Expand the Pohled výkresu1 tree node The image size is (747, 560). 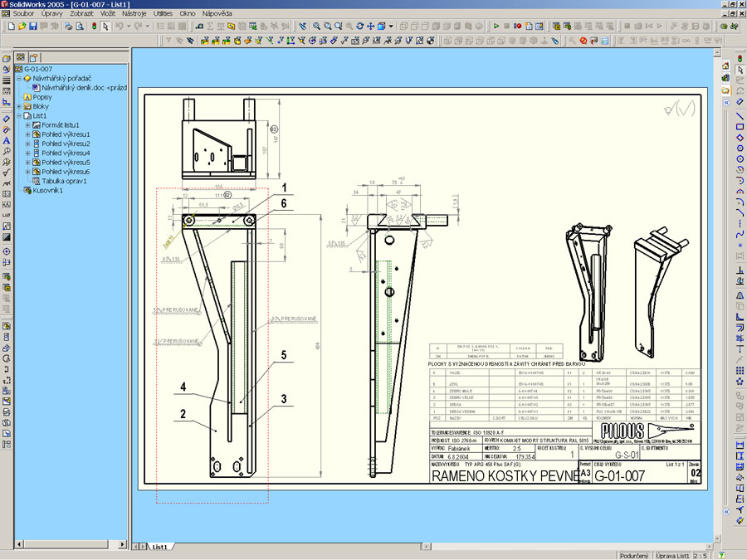(x=27, y=134)
